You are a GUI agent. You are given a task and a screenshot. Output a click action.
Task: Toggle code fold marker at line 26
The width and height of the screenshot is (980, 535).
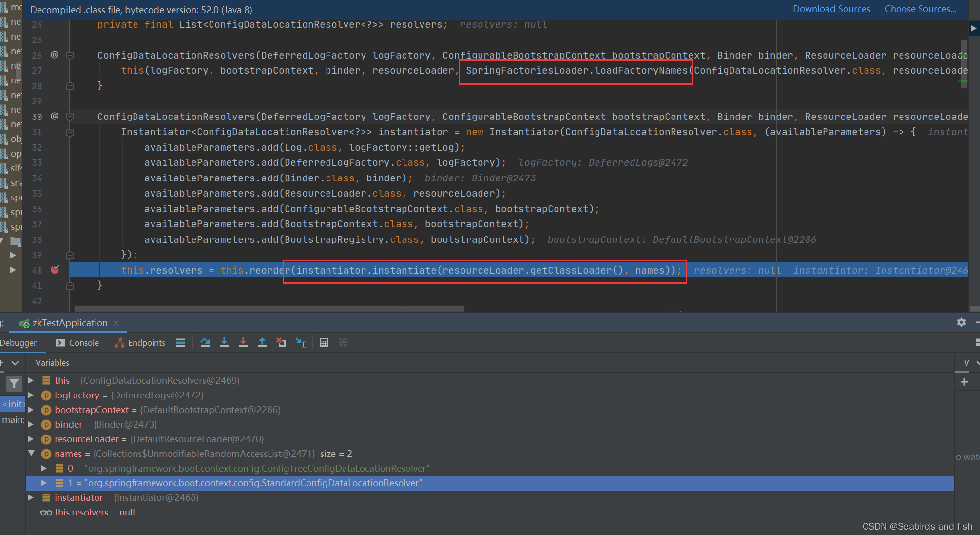(x=70, y=55)
